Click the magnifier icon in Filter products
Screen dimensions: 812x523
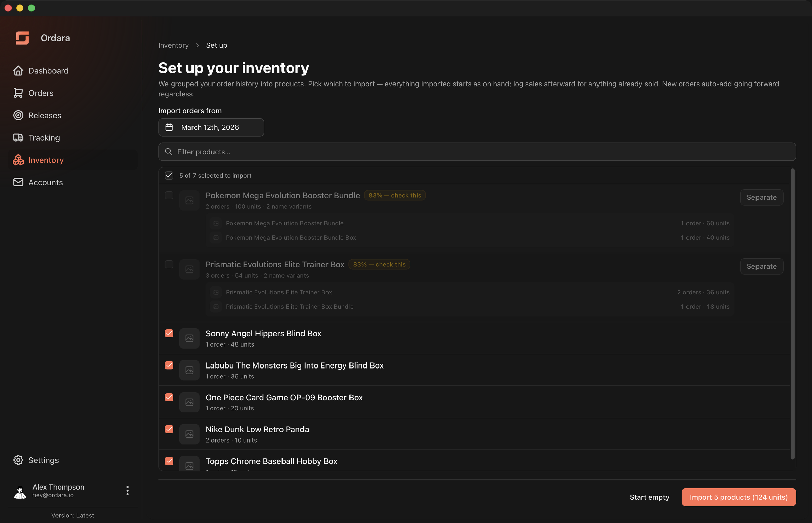tap(168, 152)
